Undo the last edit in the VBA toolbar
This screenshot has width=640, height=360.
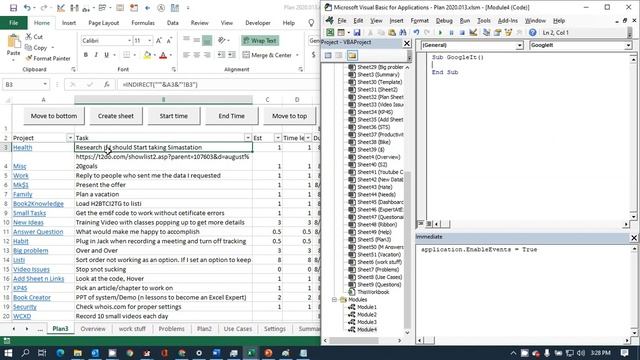pyautogui.click(x=416, y=33)
